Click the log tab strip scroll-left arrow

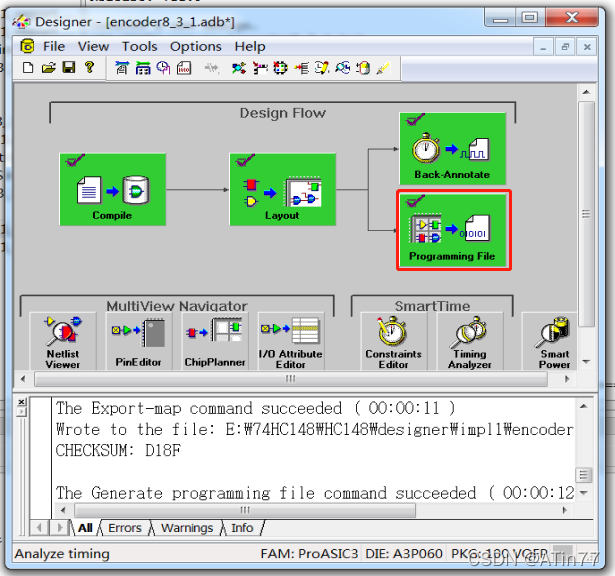[39, 528]
